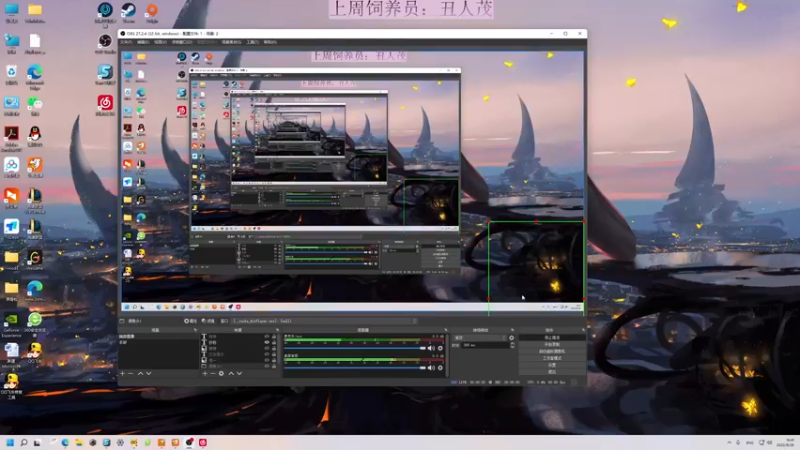800x450 pixels.
Task: Toggle visibility eye of the fourth source
Action: (x=266, y=354)
